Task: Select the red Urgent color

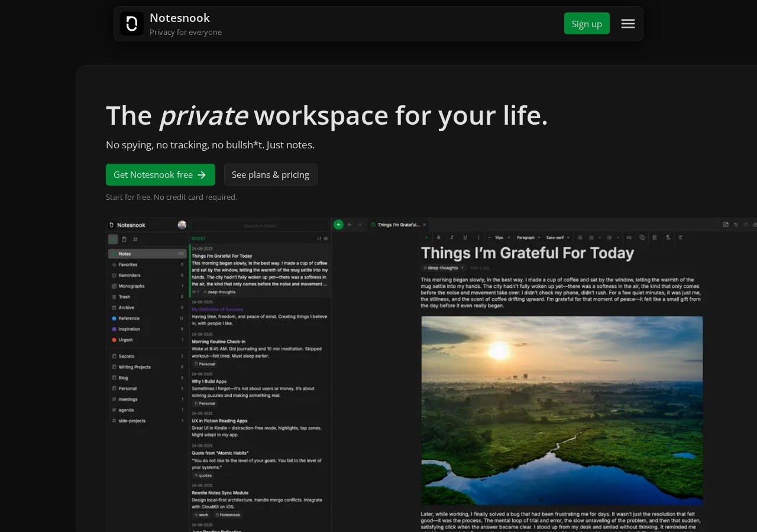Action: [147, 340]
